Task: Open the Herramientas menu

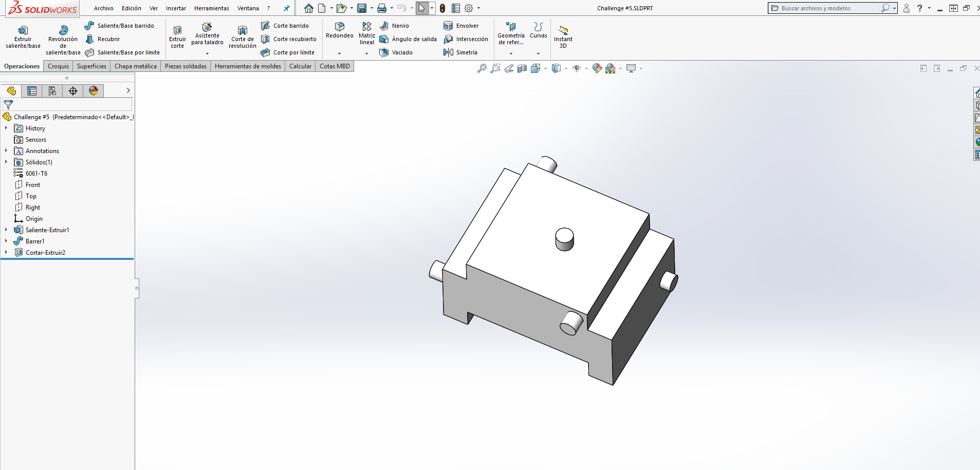Action: tap(211, 8)
